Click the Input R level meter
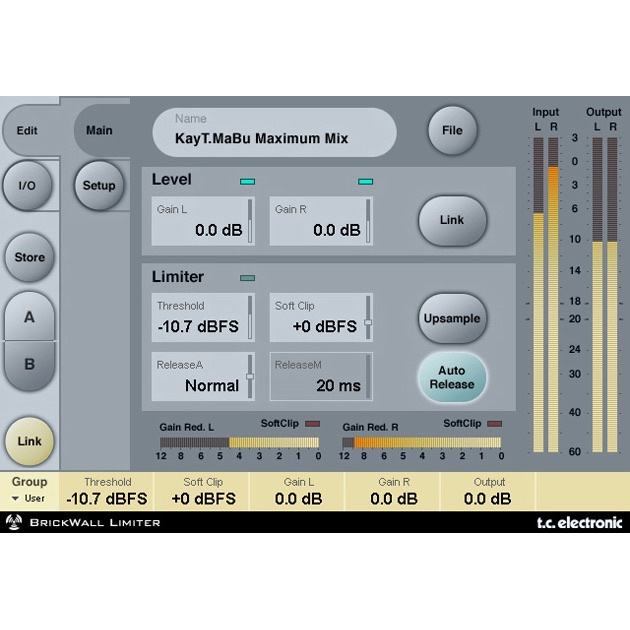The height and width of the screenshot is (630, 630). [554, 295]
